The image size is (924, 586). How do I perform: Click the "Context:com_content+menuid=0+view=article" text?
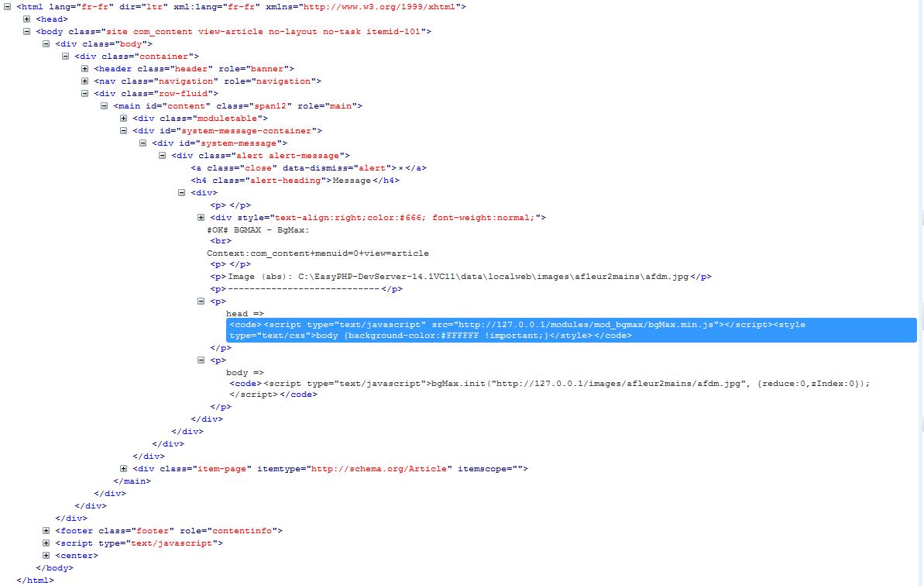(318, 253)
